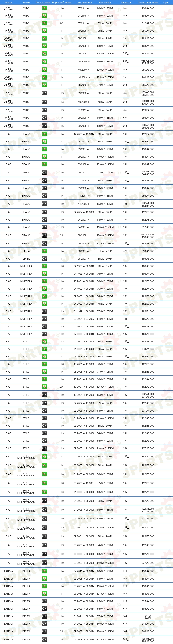Select diesel ON icon for Multipla 186 A6.000
Viewport: 173px width, 644px height.
[44, 319]
